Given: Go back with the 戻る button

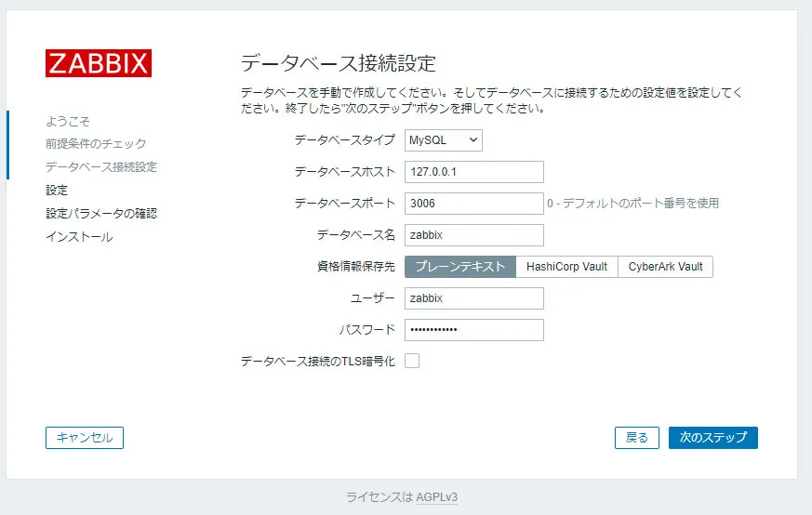Looking at the screenshot, I should [x=637, y=438].
